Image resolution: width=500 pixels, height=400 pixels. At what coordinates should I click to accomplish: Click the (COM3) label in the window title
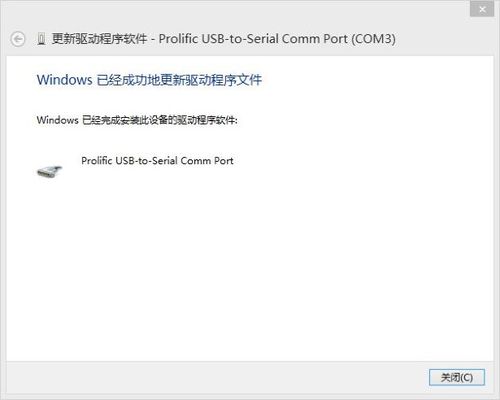coord(373,39)
